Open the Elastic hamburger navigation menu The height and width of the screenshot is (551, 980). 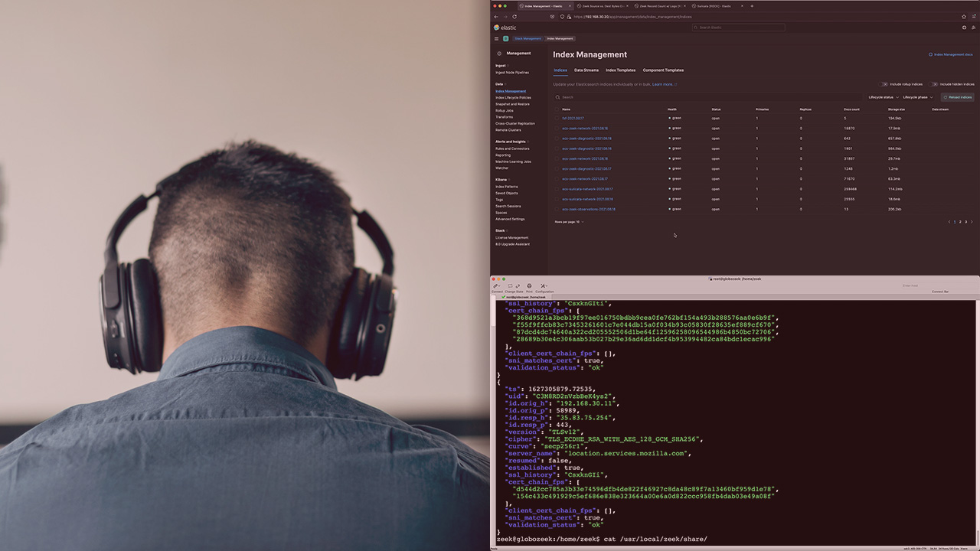(496, 38)
